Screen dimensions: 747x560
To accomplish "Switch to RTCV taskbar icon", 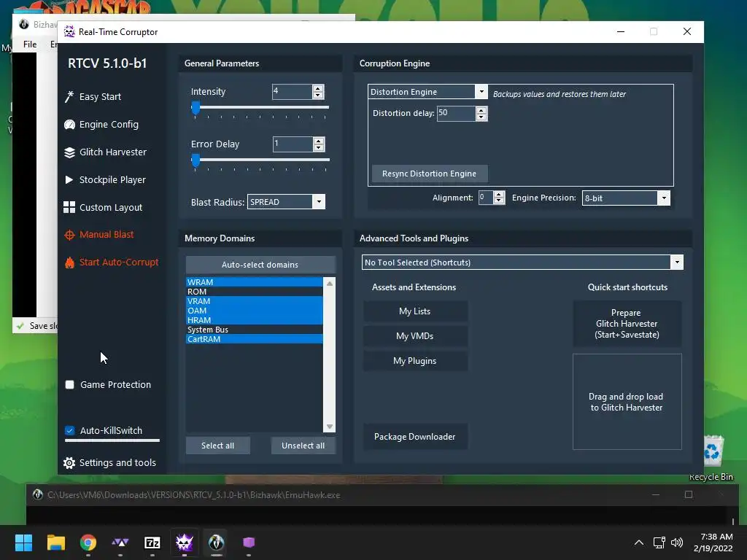I will tap(185, 542).
